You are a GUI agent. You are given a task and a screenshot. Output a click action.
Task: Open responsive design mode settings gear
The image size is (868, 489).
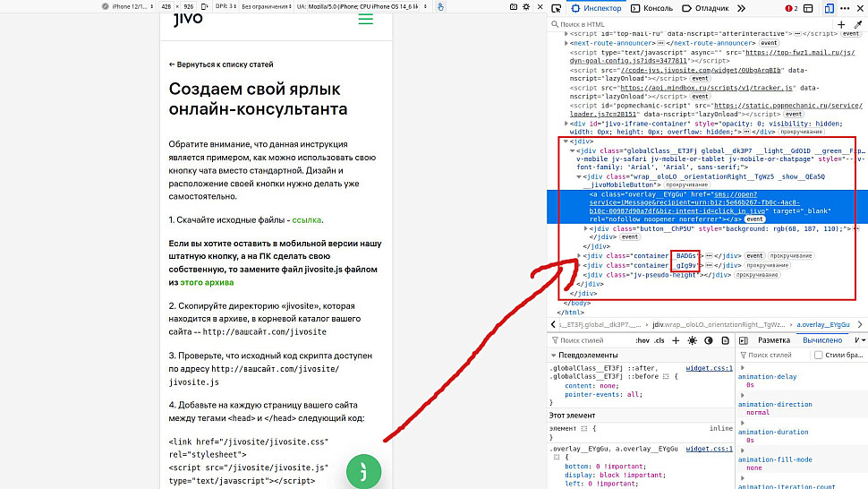coord(526,6)
